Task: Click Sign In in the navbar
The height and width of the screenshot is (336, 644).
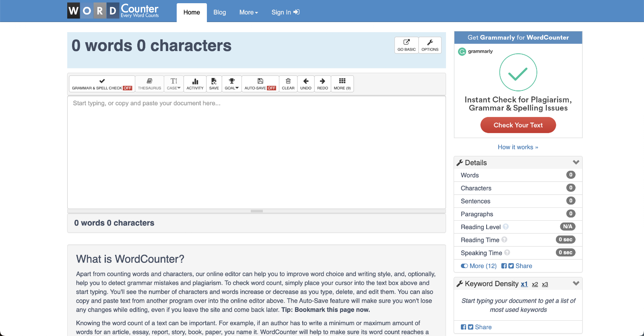Action: click(x=285, y=12)
